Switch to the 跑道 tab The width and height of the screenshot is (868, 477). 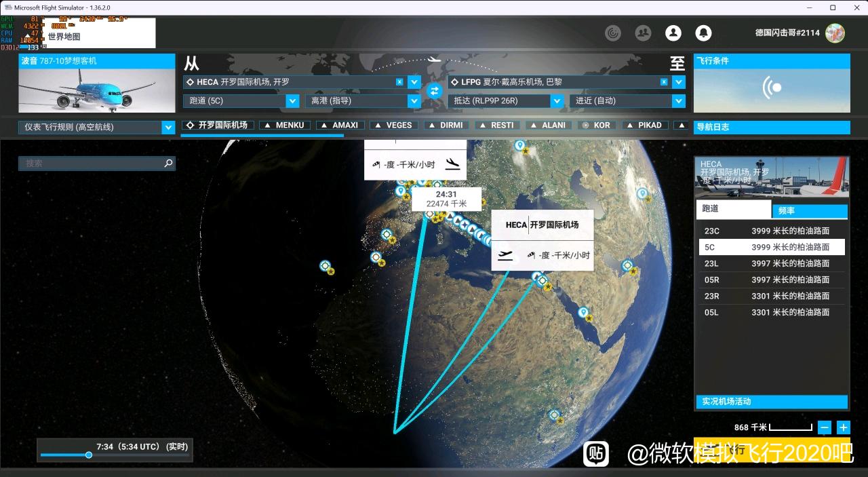click(x=733, y=210)
